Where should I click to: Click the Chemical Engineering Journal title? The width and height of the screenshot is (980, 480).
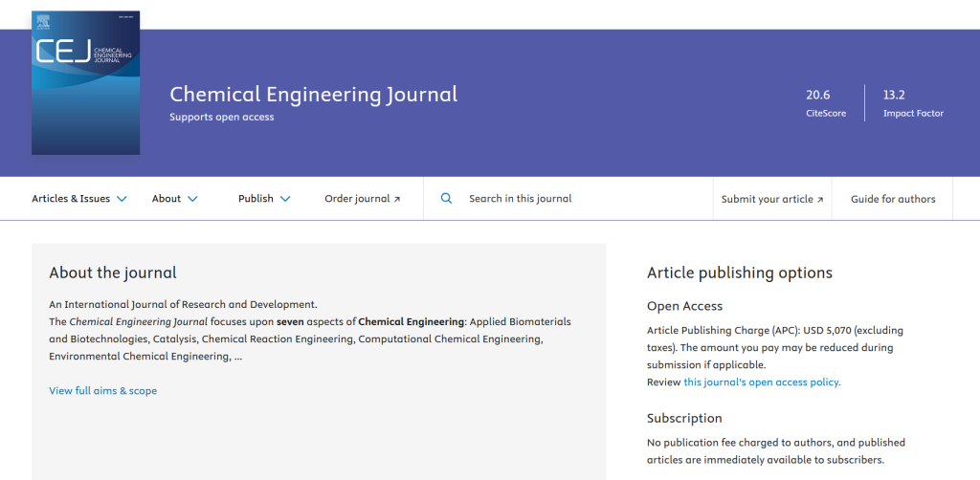tap(313, 94)
